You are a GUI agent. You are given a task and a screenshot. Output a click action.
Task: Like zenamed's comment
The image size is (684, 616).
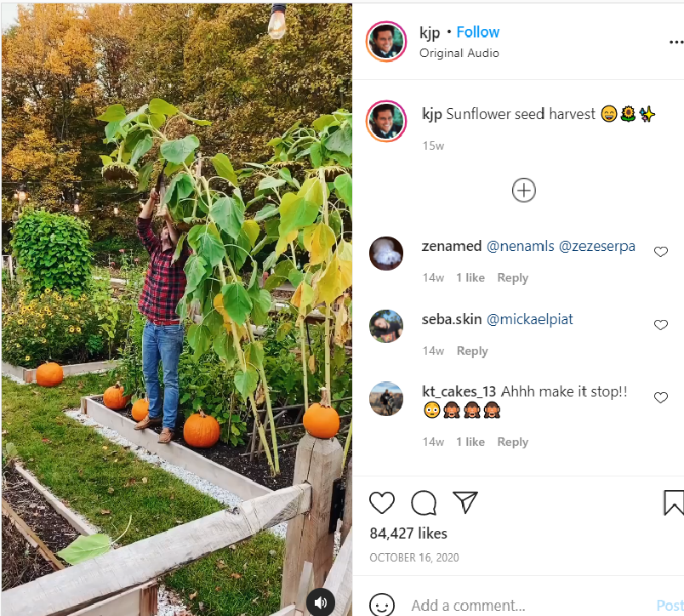point(661,252)
